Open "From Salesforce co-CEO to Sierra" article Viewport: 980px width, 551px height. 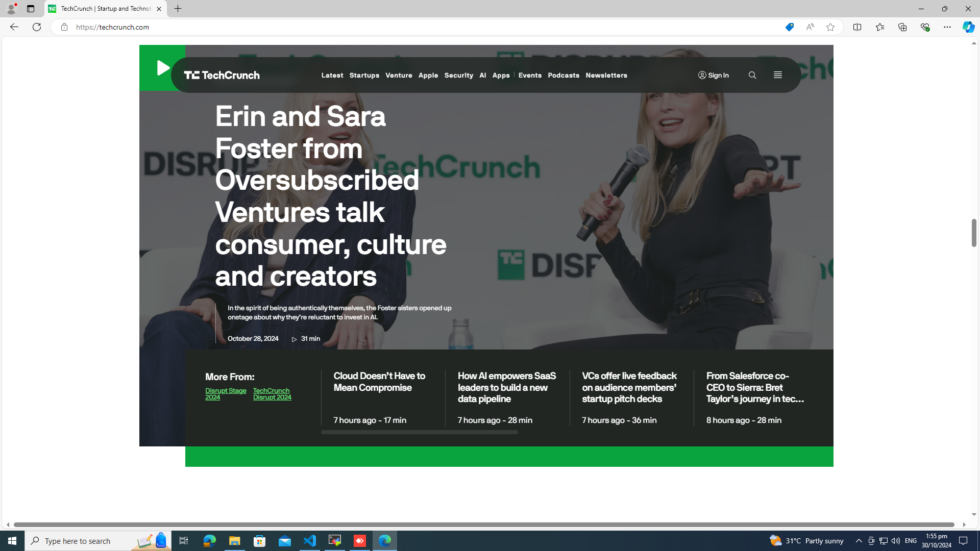click(x=755, y=387)
